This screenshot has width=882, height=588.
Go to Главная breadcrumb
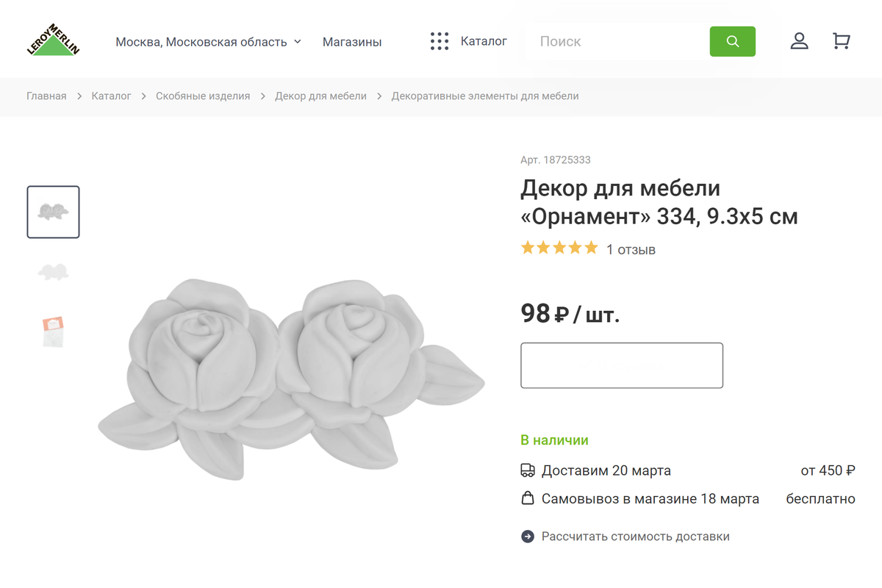(x=46, y=96)
